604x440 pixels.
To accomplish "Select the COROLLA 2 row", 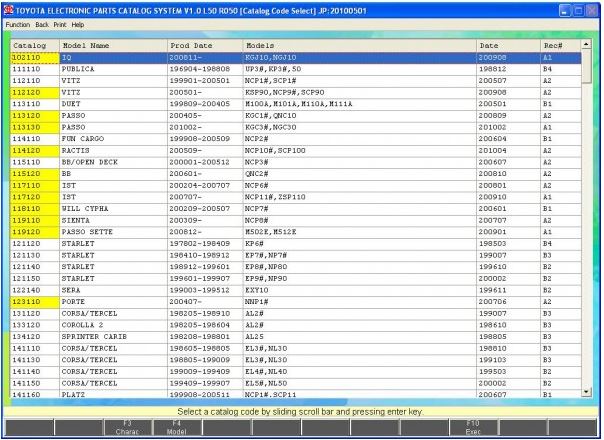I will pyautogui.click(x=296, y=325).
